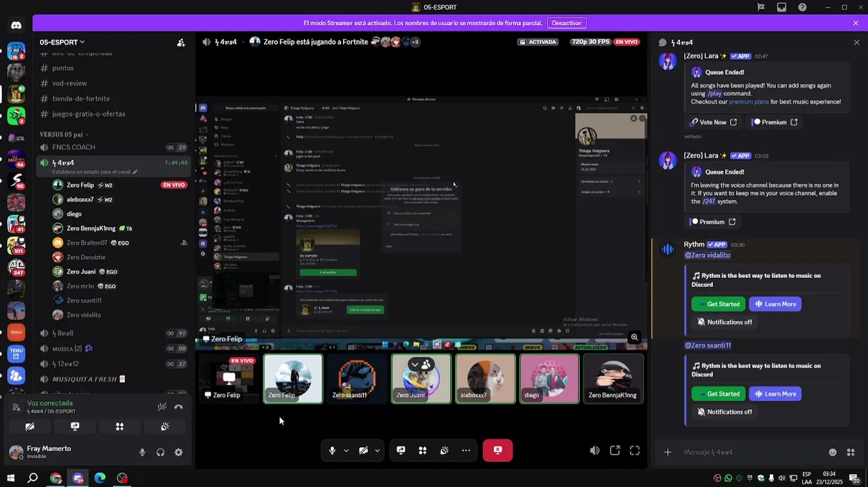Select the Zero sxanti11 participant tile

point(357,379)
